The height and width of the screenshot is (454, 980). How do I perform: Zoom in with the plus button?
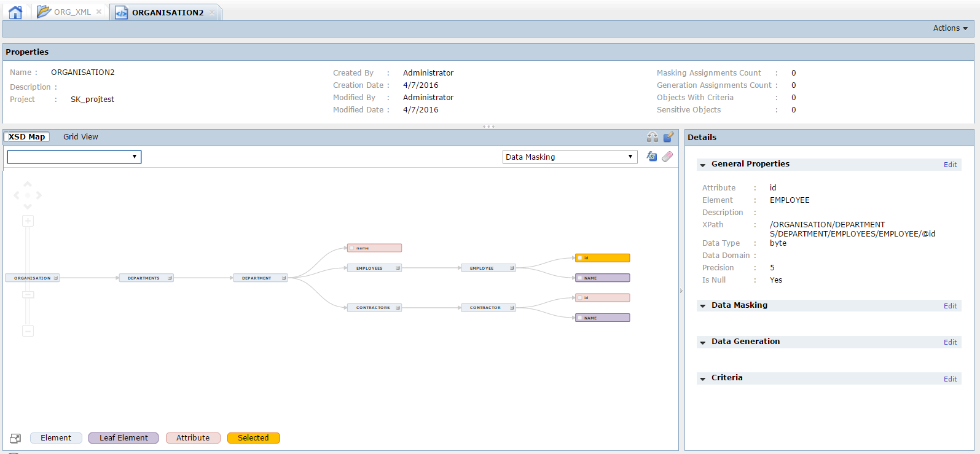[28, 221]
